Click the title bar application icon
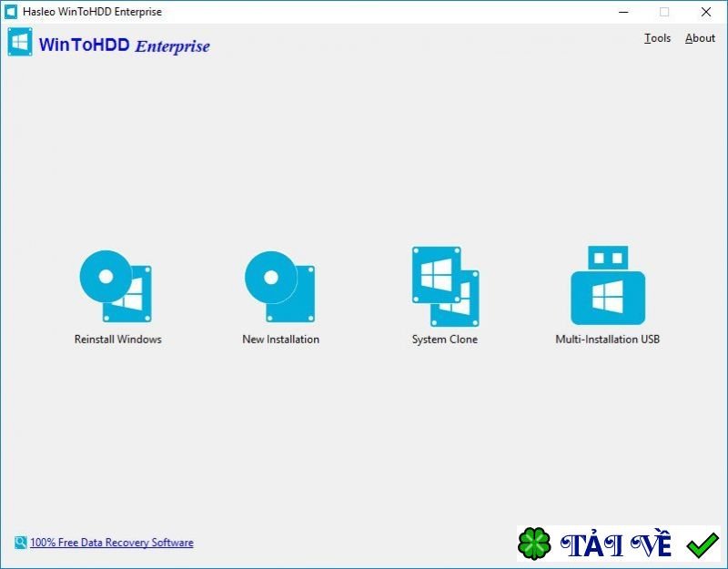This screenshot has height=569, width=728. point(11,12)
